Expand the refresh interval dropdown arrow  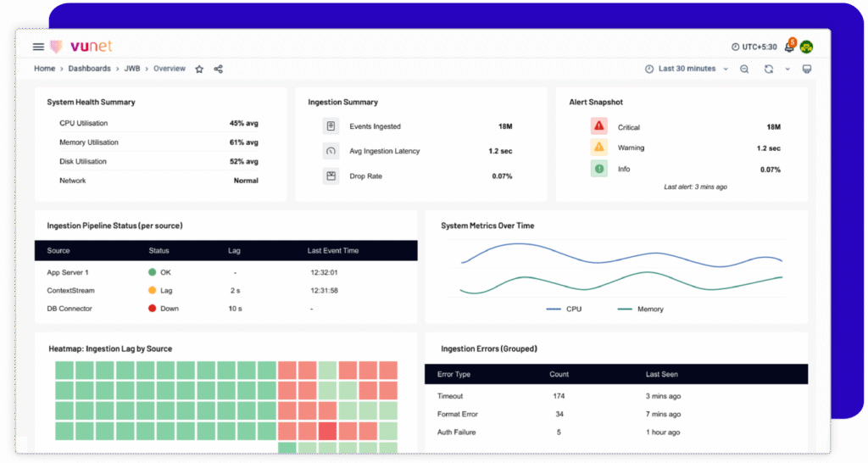click(x=787, y=69)
